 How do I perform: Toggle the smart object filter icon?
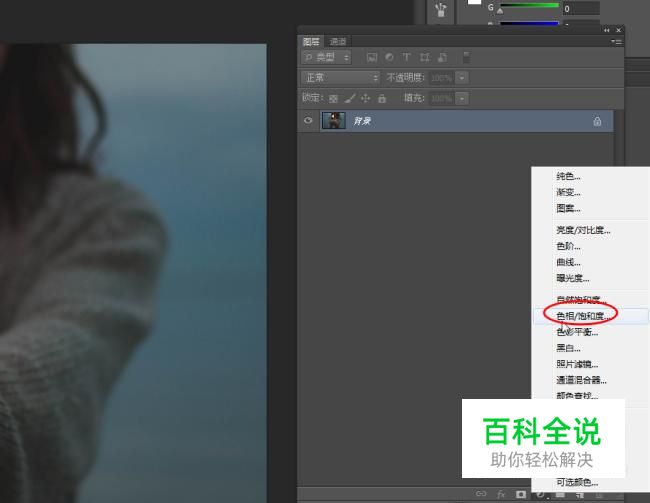pyautogui.click(x=442, y=57)
